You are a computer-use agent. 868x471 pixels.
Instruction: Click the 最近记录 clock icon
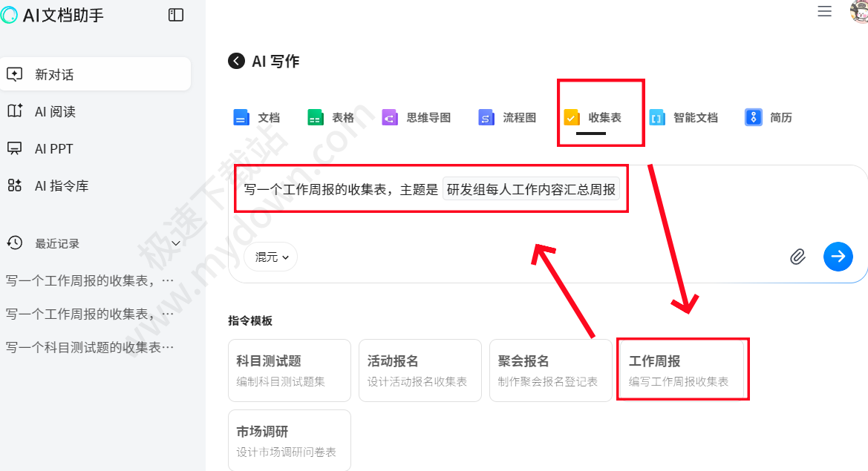coord(15,243)
